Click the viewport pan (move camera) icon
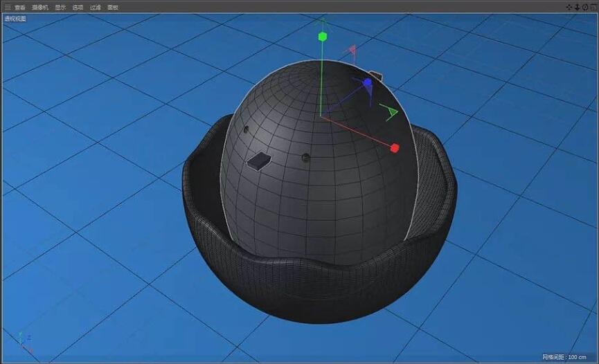 pyautogui.click(x=569, y=7)
